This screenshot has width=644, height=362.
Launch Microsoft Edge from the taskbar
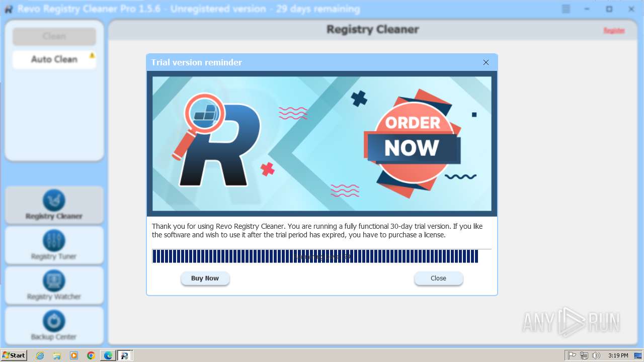tap(108, 355)
